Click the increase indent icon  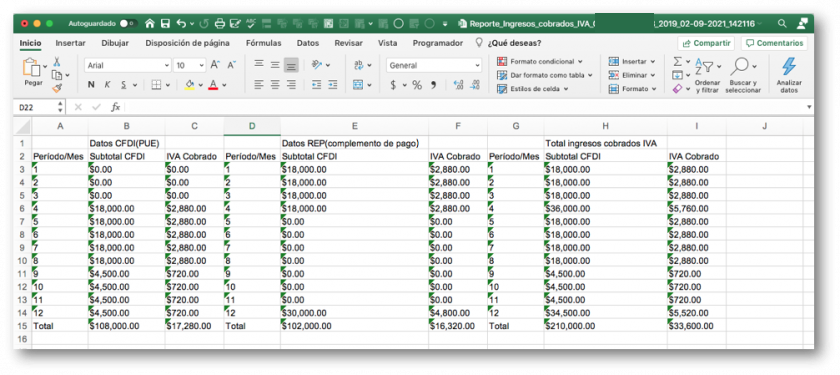point(333,85)
